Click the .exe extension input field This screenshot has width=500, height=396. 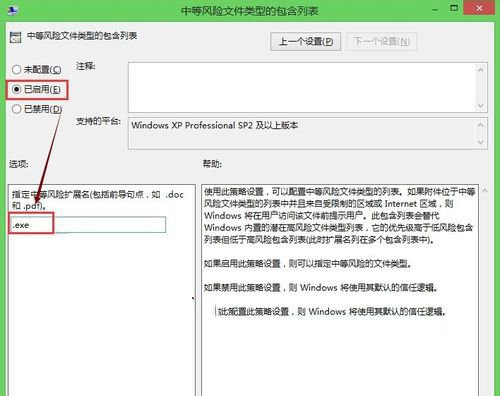point(88,225)
